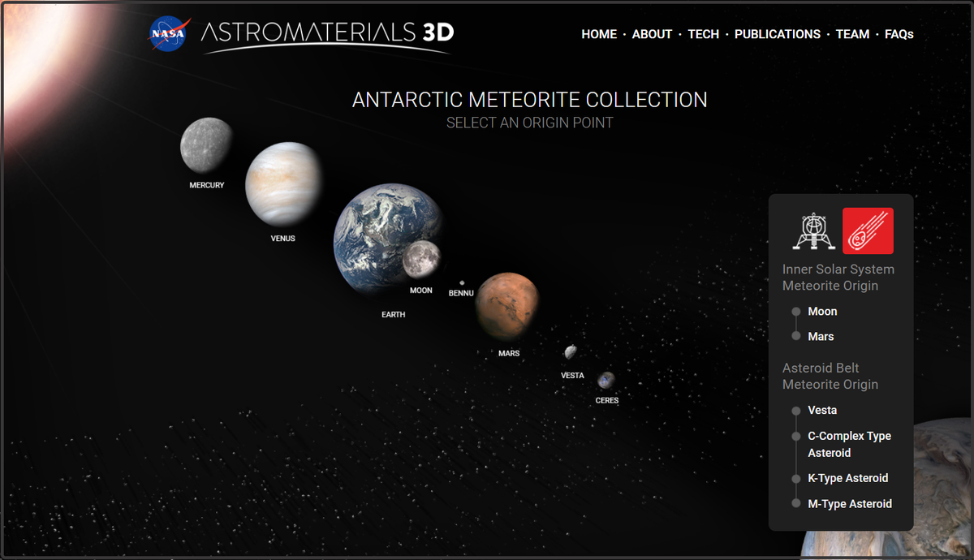Switch to the lunar lander collection icon
The image size is (974, 560).
813,231
